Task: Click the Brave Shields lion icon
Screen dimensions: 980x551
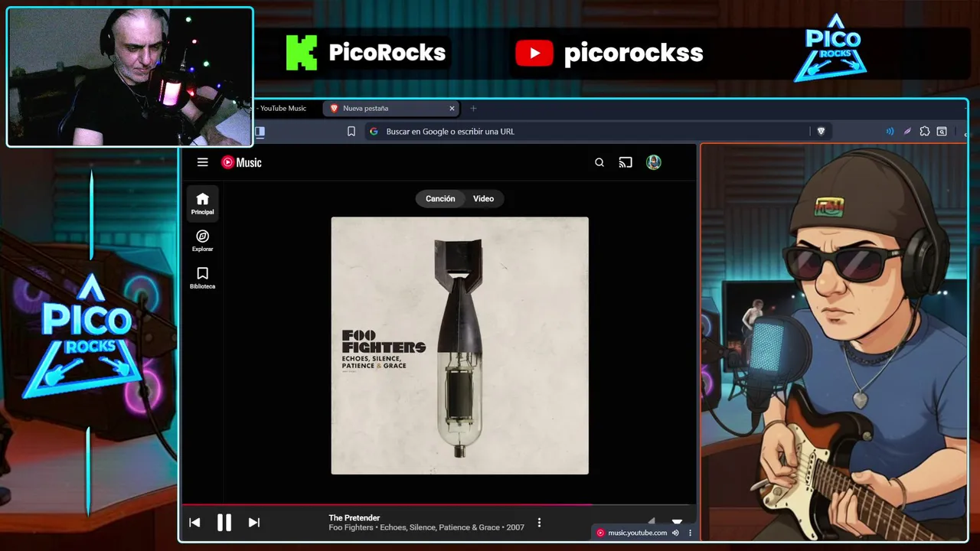Action: (x=821, y=132)
